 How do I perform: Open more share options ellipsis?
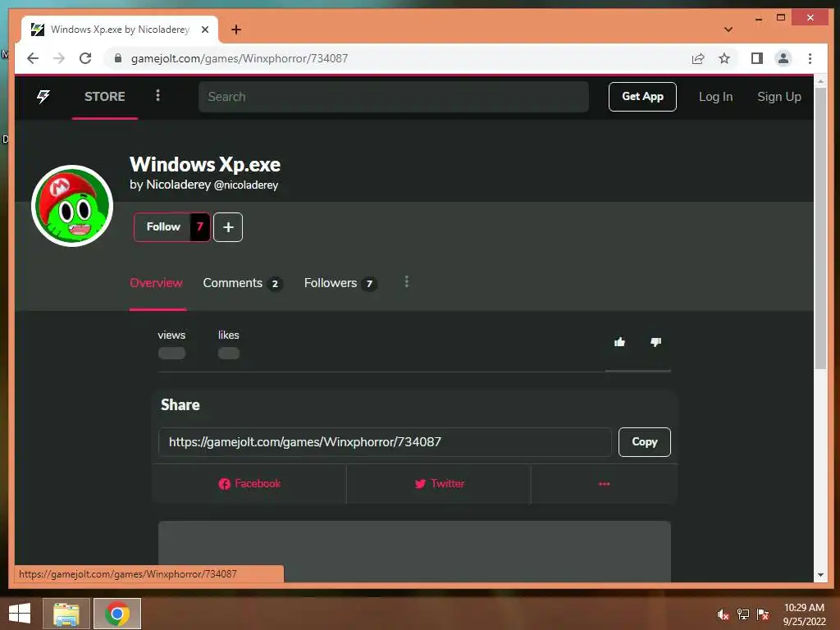[605, 484]
